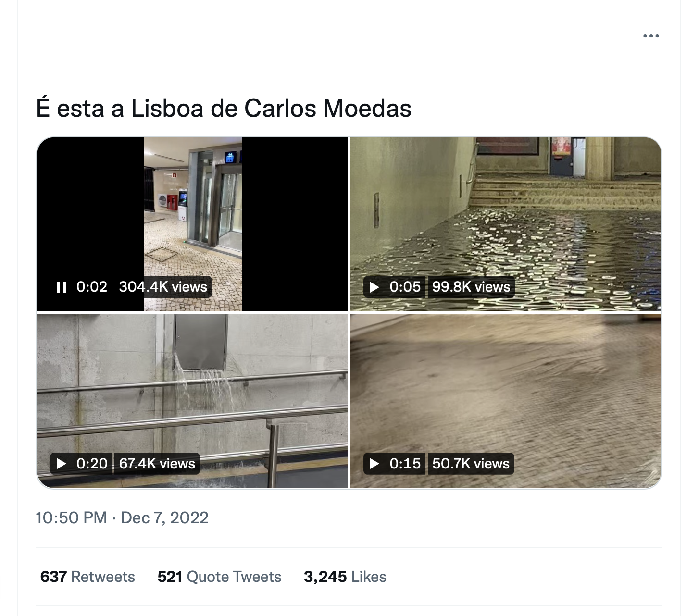Image resolution: width=699 pixels, height=616 pixels.
Task: Click the 50.7K views label
Action: [471, 464]
